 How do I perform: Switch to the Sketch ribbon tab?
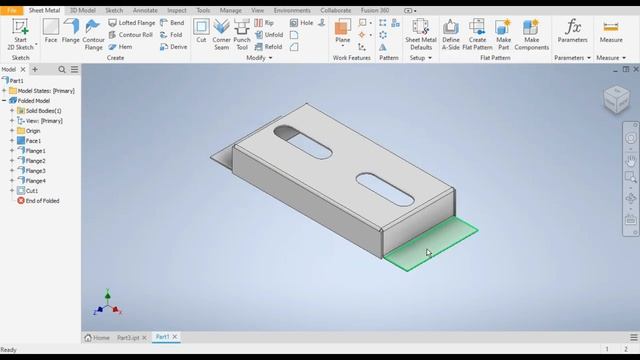(114, 11)
